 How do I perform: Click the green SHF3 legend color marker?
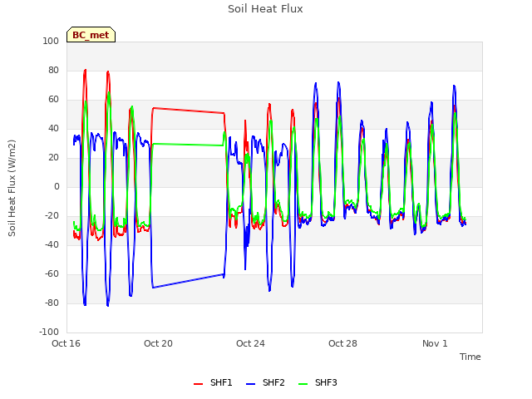(x=303, y=384)
